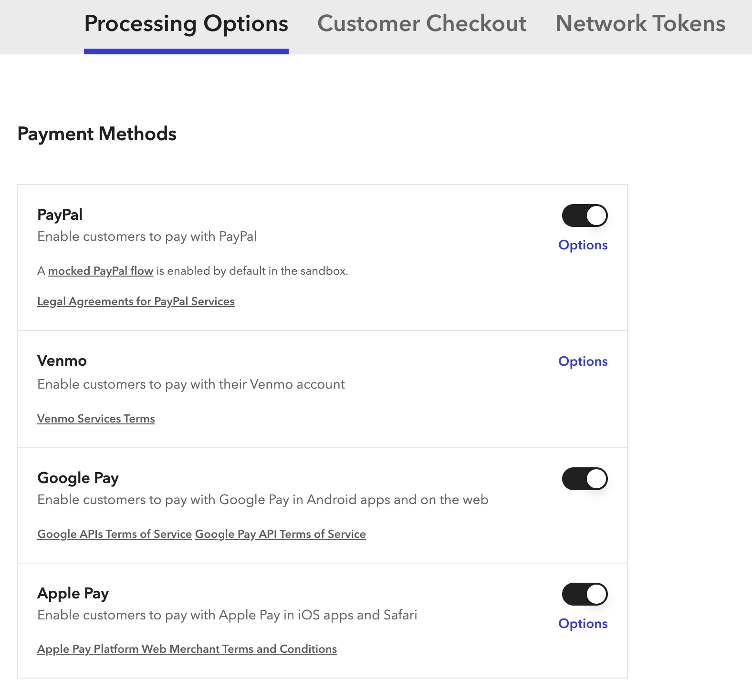This screenshot has height=700, width=752.
Task: Follow the mocked PayPal flow link
Action: tap(101, 271)
